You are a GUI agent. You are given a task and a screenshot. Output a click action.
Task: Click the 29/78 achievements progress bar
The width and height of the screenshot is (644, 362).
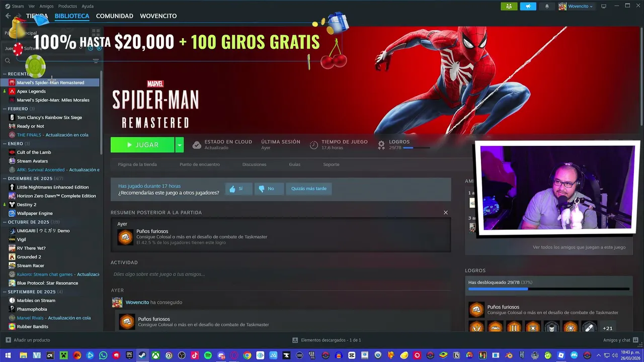(548, 289)
